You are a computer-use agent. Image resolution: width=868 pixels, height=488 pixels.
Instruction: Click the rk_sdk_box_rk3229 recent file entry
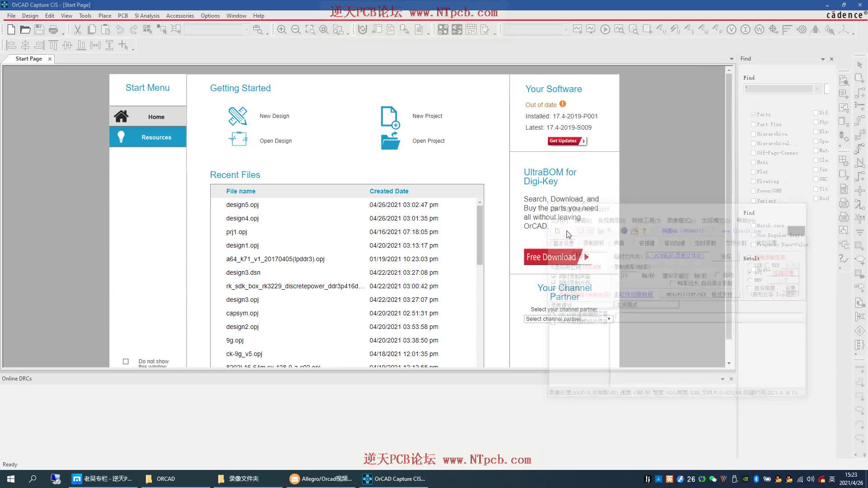[x=295, y=286]
